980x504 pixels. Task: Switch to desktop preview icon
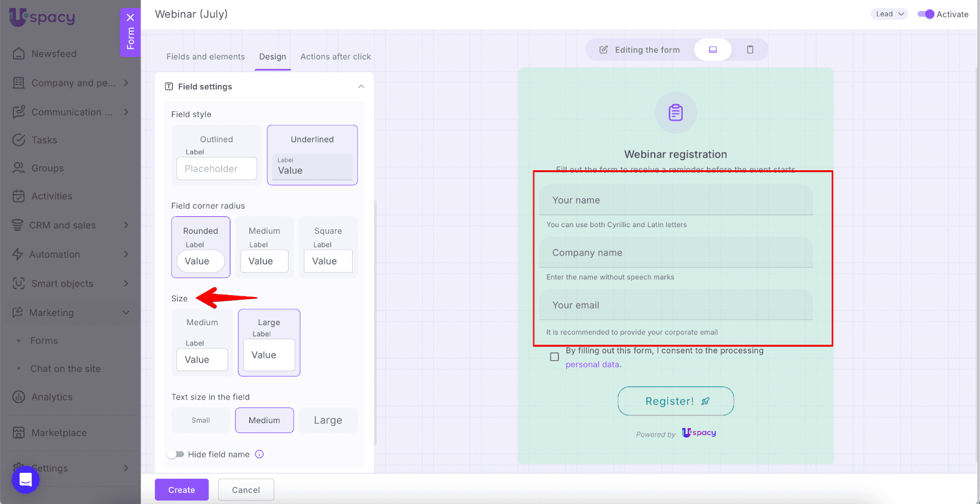coord(712,50)
